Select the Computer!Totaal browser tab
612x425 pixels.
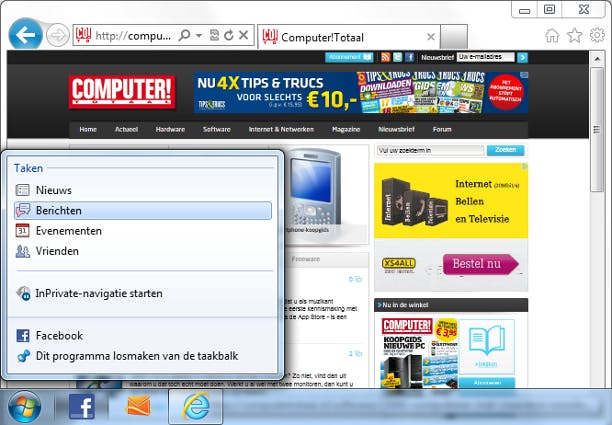(349, 37)
